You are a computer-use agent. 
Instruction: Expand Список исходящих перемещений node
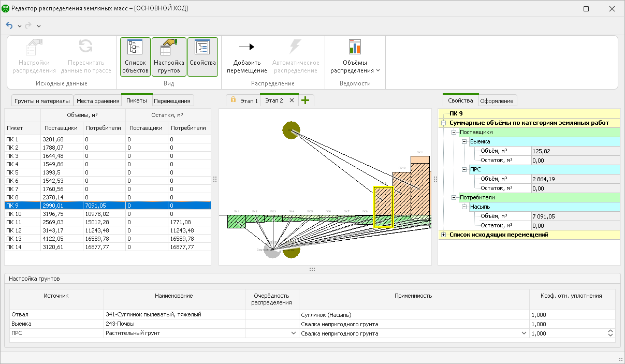tap(444, 235)
